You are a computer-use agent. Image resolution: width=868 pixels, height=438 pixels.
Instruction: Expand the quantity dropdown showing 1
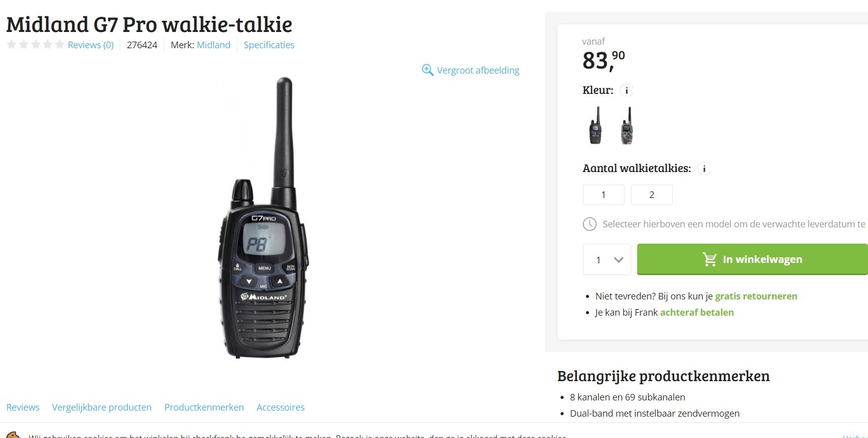(607, 259)
